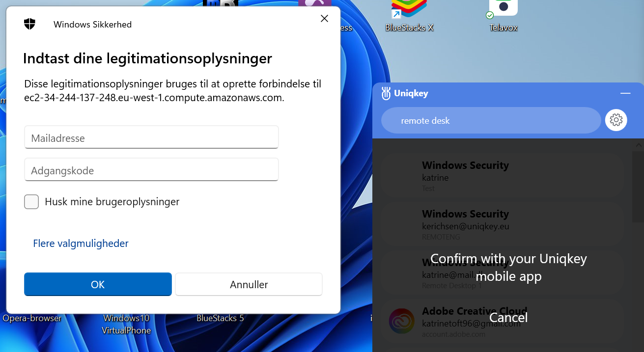This screenshot has height=352, width=644.
Task: Select the BlueStacks 5 desktop label
Action: pos(220,318)
